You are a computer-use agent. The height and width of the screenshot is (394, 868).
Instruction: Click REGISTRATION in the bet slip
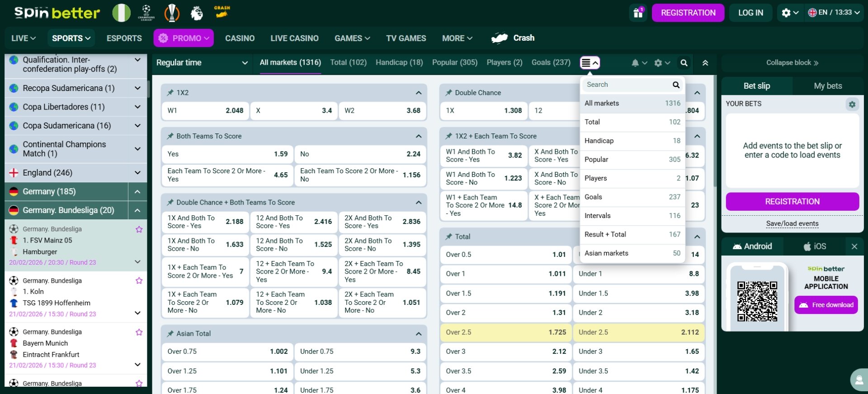[x=792, y=202]
